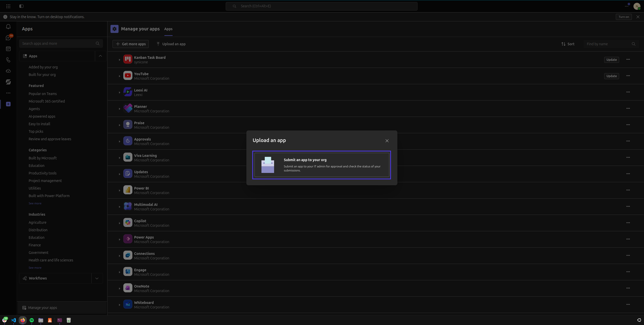The height and width of the screenshot is (325, 644).
Task: Open Popular on Teams category
Action: pos(43,94)
